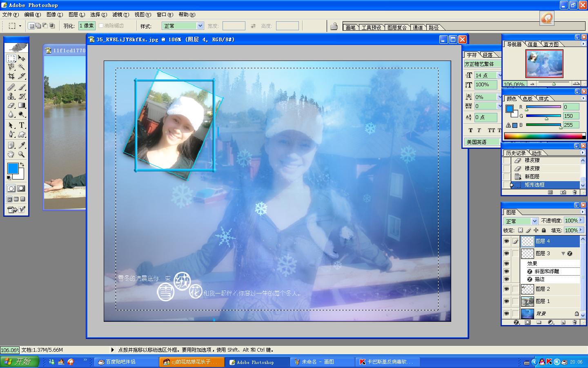Open font size dropdown 14 点
The height and width of the screenshot is (368, 588).
(x=499, y=75)
